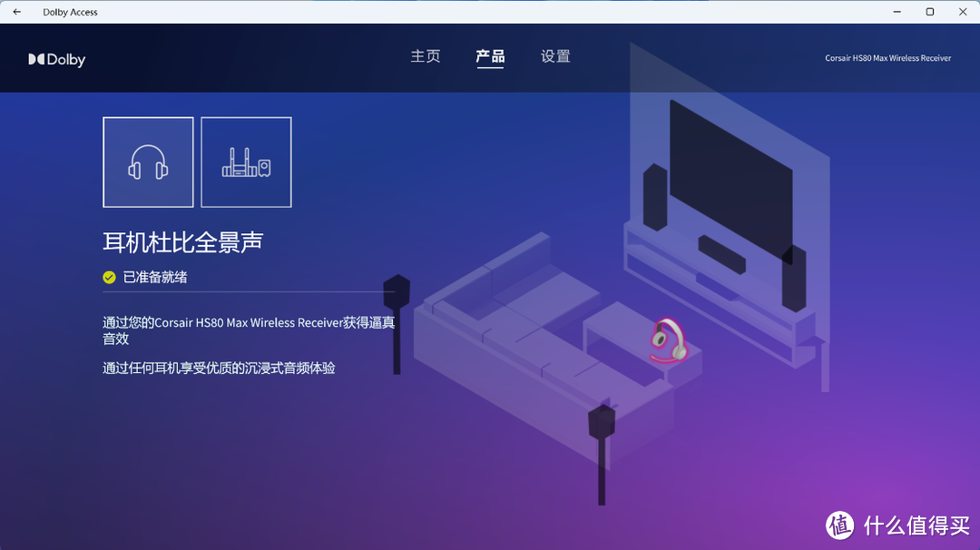Minimize the Dolby Access window
Viewport: 980px width, 550px height.
pyautogui.click(x=897, y=12)
